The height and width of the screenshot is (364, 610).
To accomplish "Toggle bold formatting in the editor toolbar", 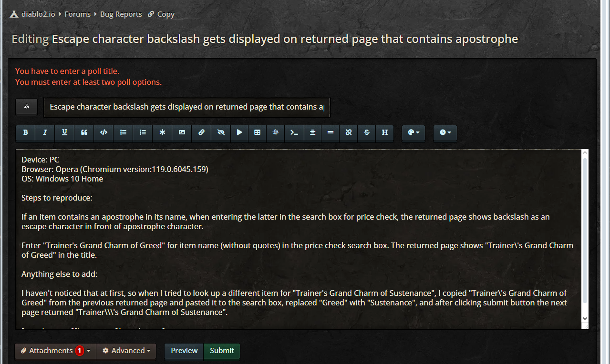I will coord(26,132).
